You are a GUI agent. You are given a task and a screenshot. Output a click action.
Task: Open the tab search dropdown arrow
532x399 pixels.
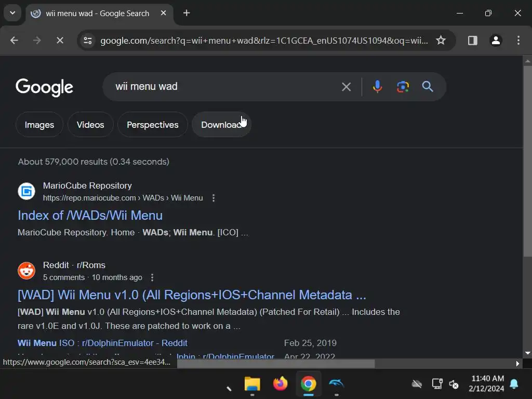pos(12,13)
